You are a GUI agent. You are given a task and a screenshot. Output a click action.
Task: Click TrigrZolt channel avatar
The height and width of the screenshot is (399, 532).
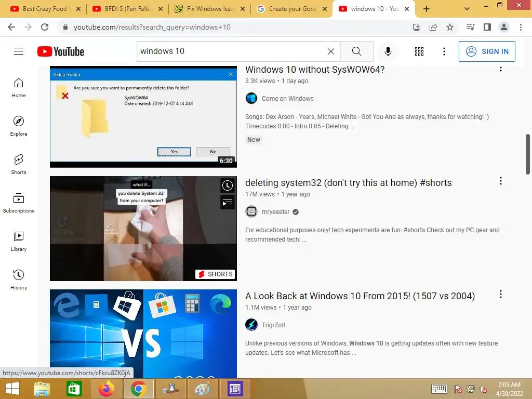[251, 325]
